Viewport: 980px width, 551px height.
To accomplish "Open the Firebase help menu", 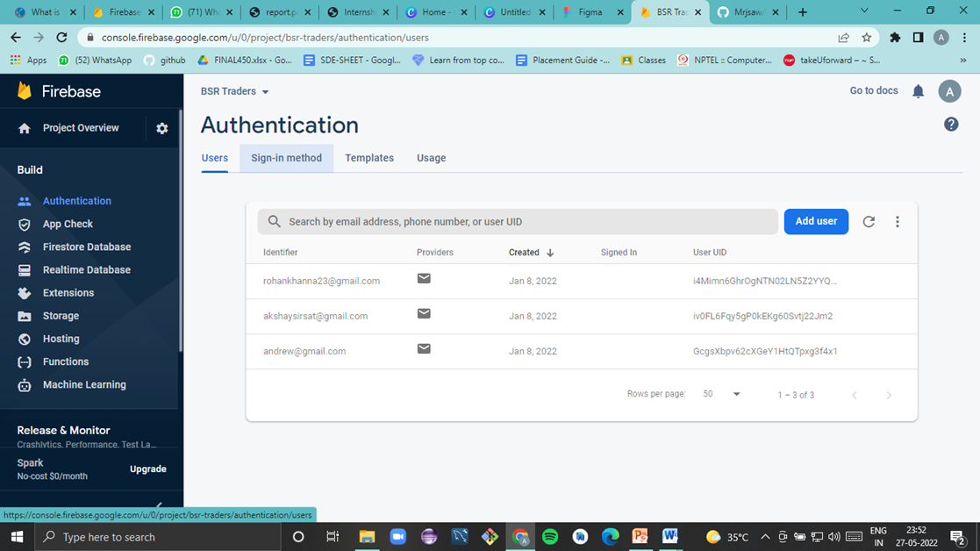I will pyautogui.click(x=951, y=124).
